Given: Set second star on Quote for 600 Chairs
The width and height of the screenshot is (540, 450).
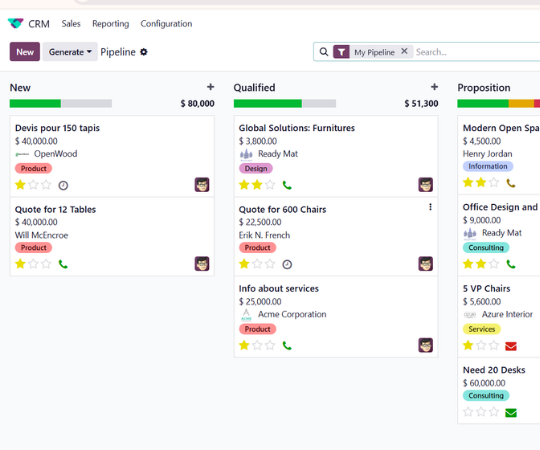Looking at the screenshot, I should pos(257,264).
